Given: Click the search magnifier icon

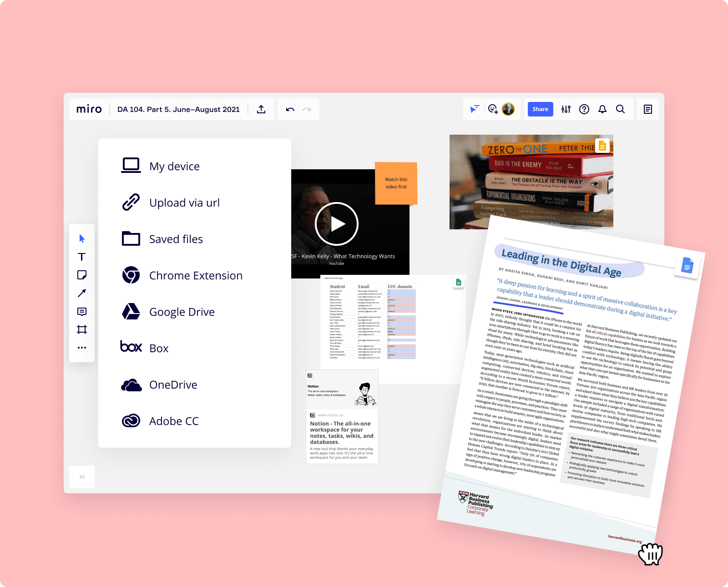Looking at the screenshot, I should click(x=620, y=109).
